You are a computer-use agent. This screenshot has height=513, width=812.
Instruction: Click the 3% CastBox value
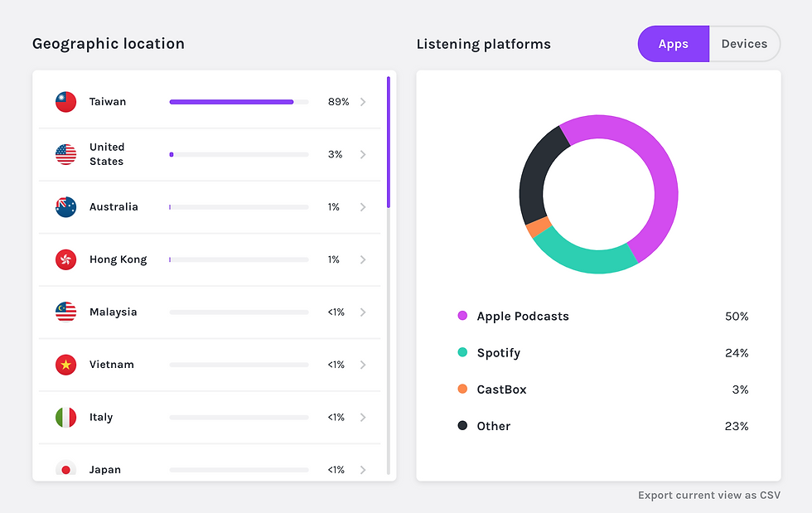(740, 390)
